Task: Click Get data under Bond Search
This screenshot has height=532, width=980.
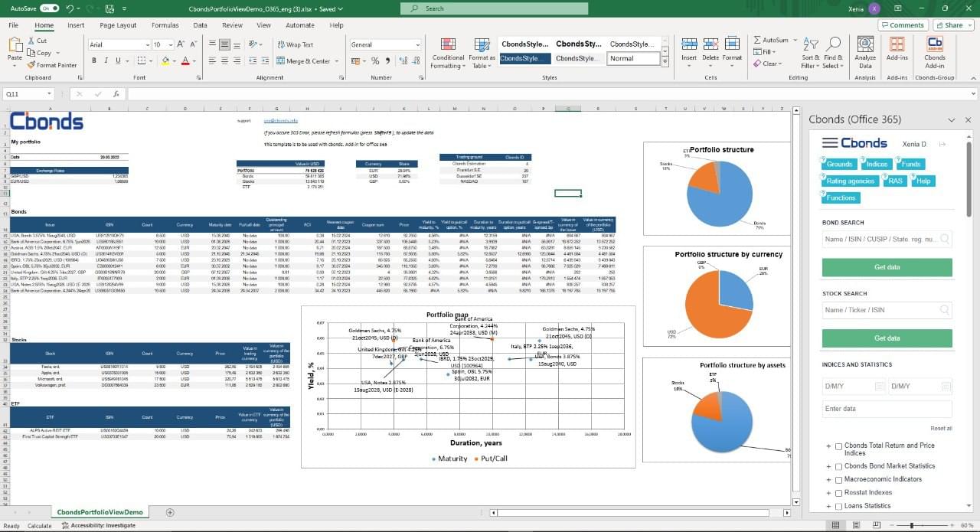Action: [887, 267]
